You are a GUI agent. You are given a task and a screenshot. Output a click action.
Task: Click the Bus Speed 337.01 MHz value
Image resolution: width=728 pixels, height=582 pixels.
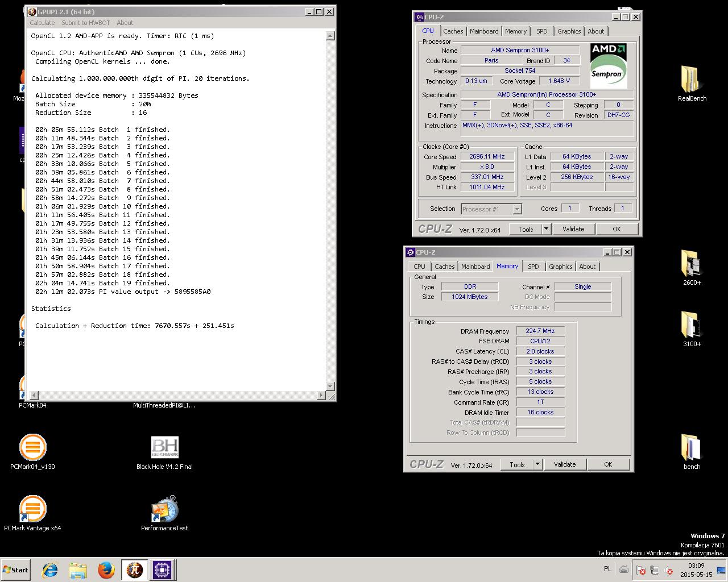[x=487, y=177]
